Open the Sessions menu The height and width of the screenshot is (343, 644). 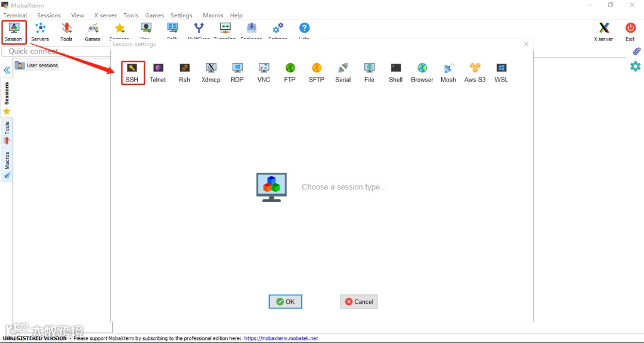(x=49, y=15)
